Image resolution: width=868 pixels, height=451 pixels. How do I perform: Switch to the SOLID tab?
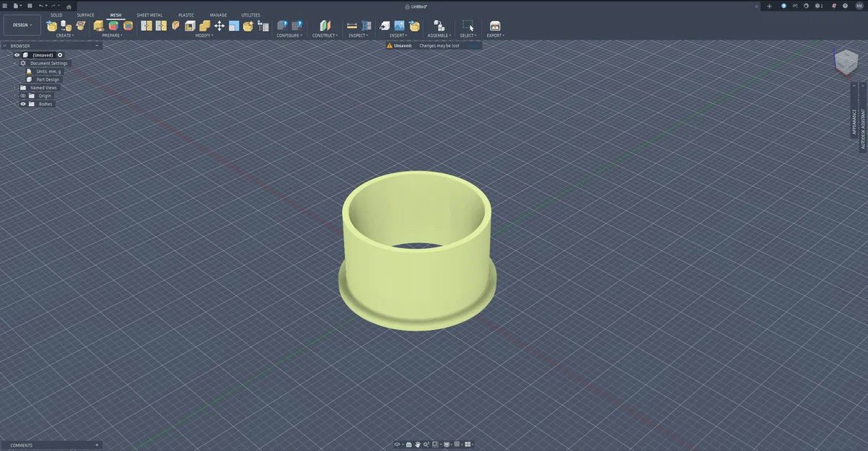pyautogui.click(x=56, y=15)
